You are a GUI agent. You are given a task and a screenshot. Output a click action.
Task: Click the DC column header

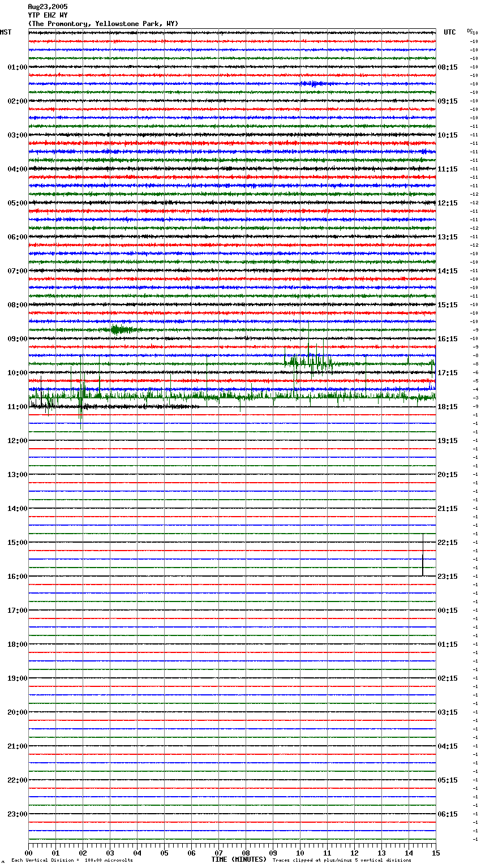tap(470, 31)
